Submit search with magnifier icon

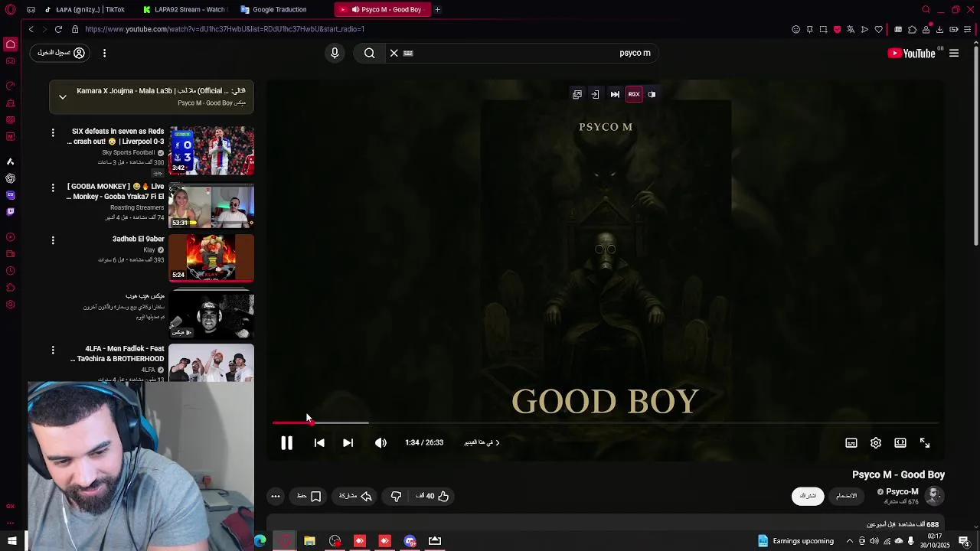point(370,53)
